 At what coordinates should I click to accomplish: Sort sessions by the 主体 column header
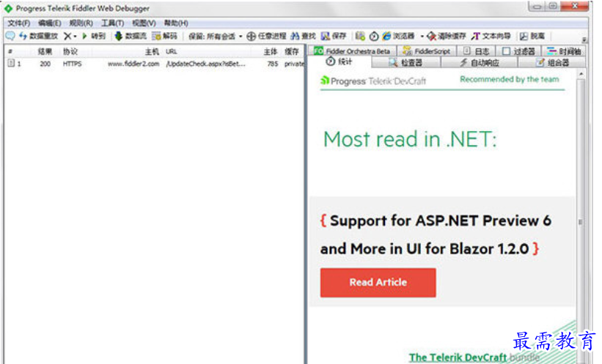[x=271, y=52]
